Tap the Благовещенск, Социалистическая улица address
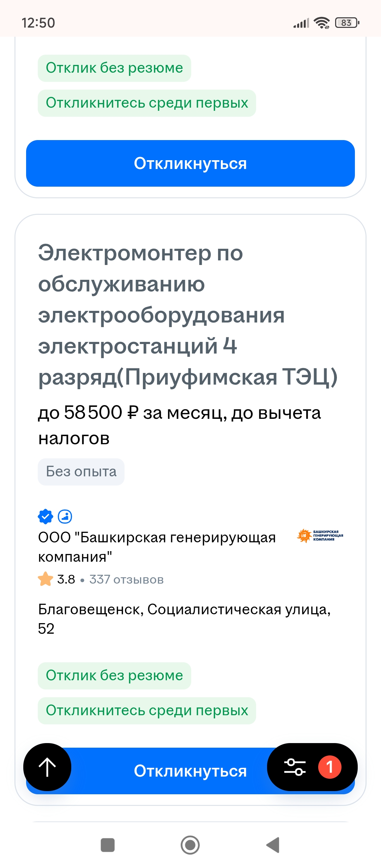Viewport: 381px width, 868px height. (x=184, y=619)
